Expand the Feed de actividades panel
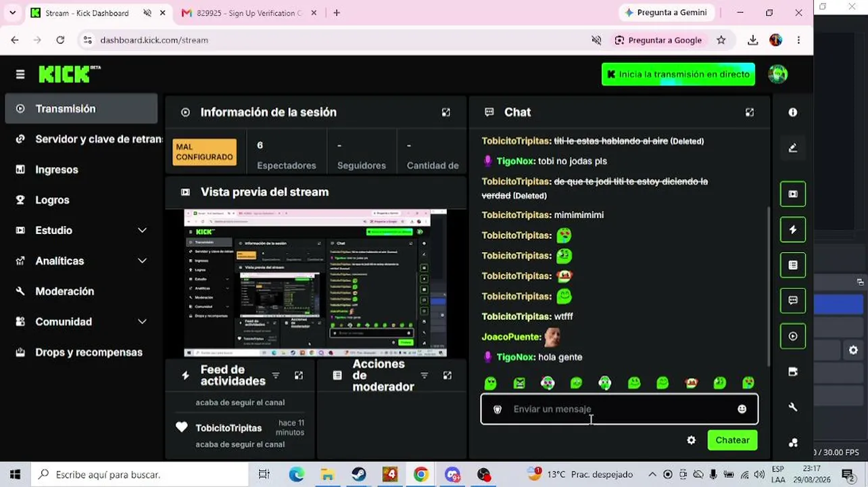Screen dimensions: 868x487 tap(299, 375)
